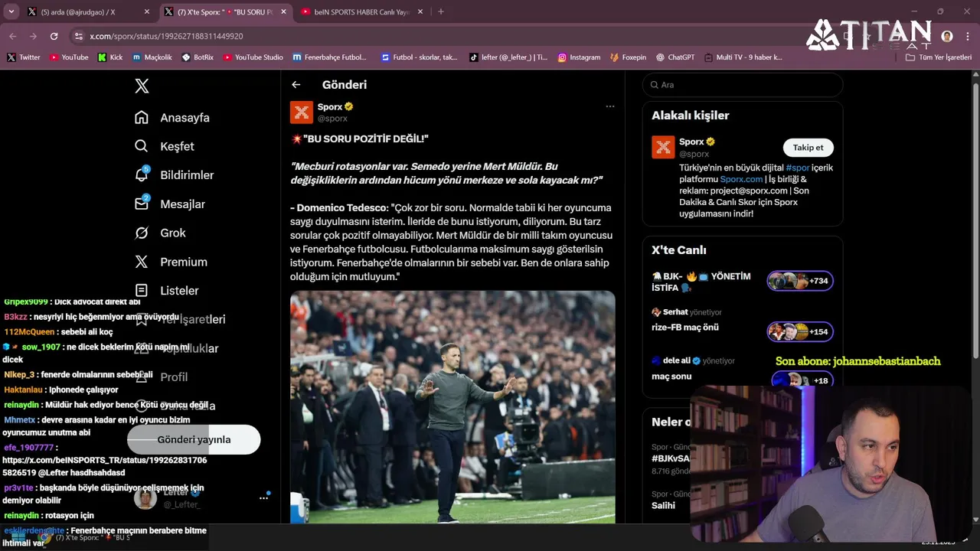This screenshot has width=980, height=551.
Task: Close the beIN SPORTS HABER tab
Action: pyautogui.click(x=421, y=12)
